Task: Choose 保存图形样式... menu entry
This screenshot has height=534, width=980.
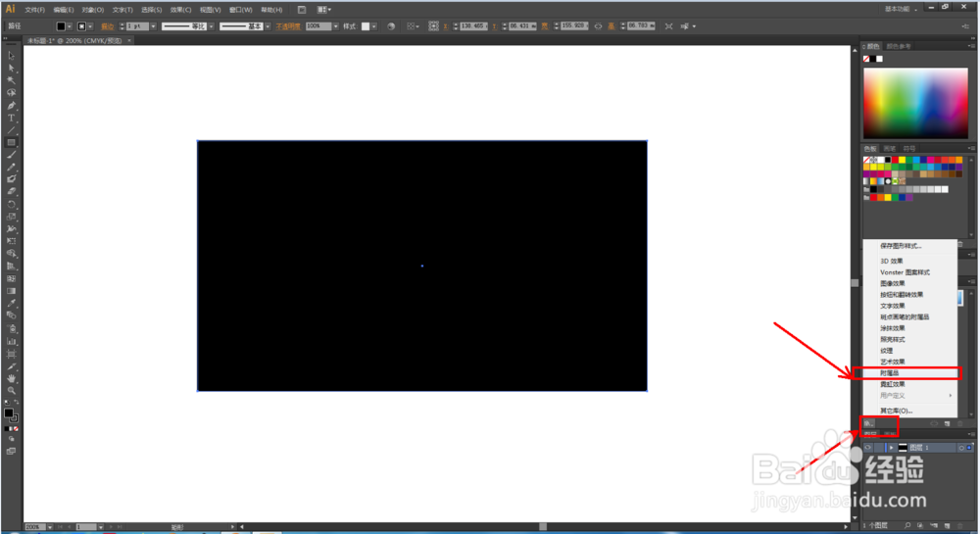Action: click(x=910, y=246)
